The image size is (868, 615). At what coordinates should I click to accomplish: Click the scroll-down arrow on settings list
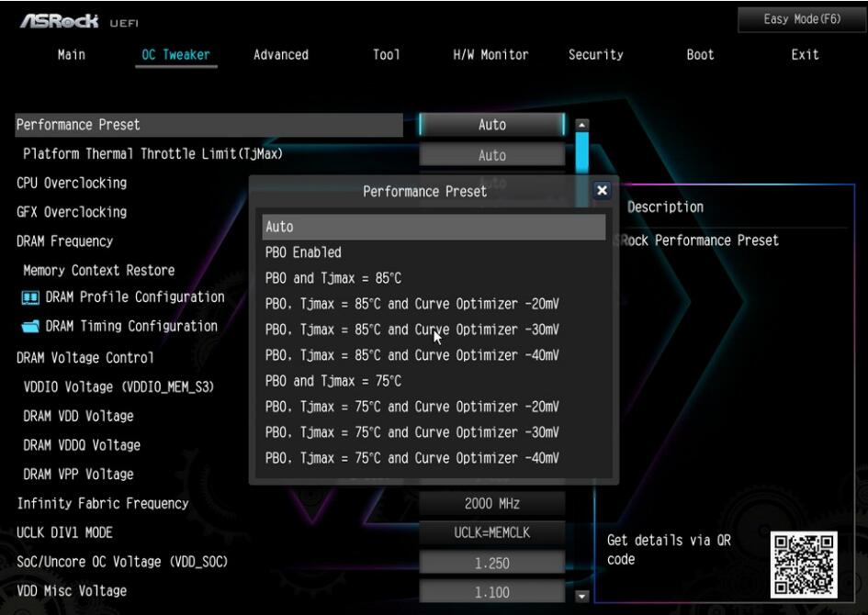point(581,597)
